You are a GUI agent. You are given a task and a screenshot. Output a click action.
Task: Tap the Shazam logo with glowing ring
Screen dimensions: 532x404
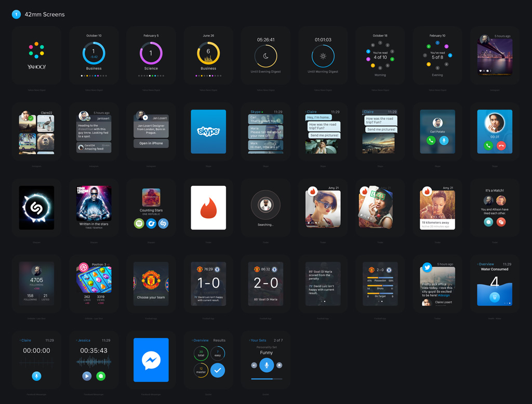pyautogui.click(x=36, y=207)
